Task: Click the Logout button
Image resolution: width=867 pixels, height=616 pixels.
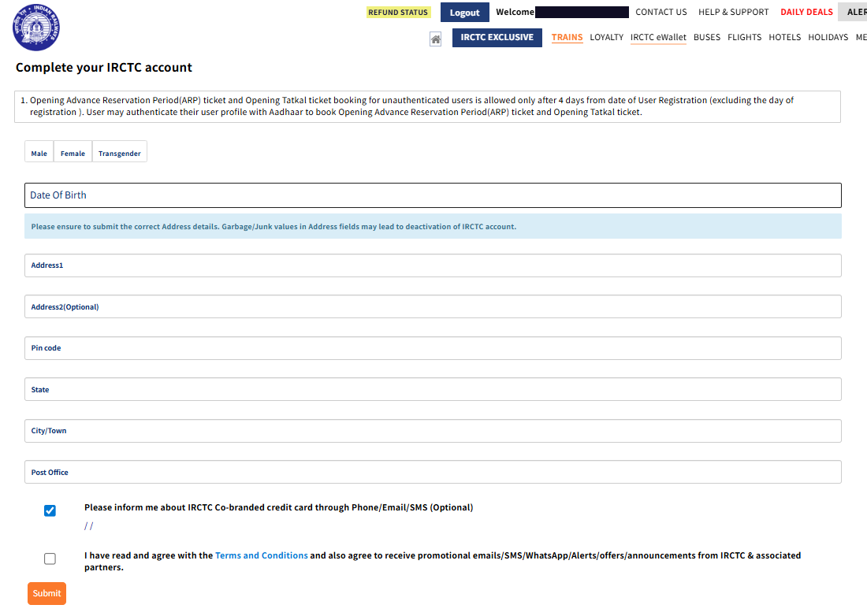Action: click(x=464, y=13)
